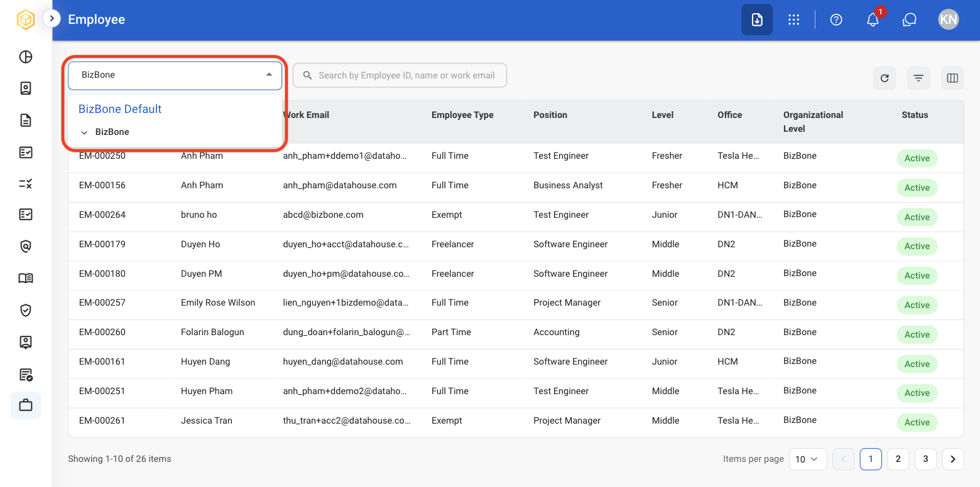Click the export download icon in header
This screenshot has width=980, height=487.
pyautogui.click(x=757, y=20)
